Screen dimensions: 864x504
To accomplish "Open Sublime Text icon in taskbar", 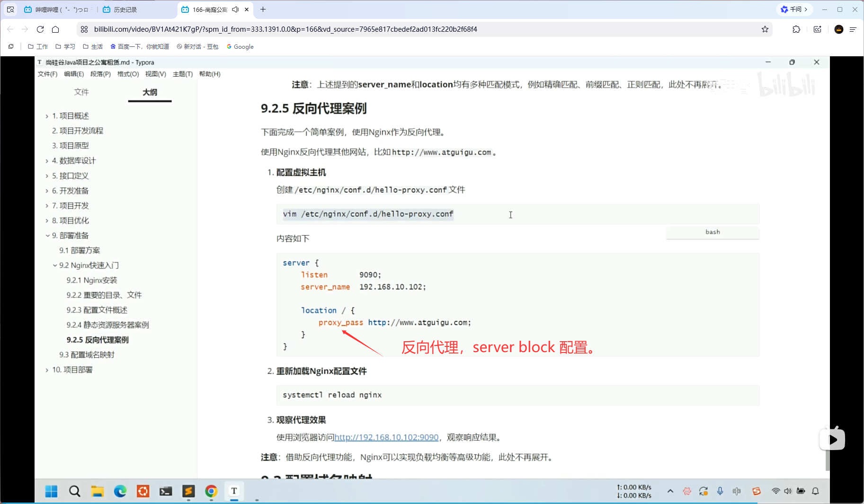I will (188, 491).
